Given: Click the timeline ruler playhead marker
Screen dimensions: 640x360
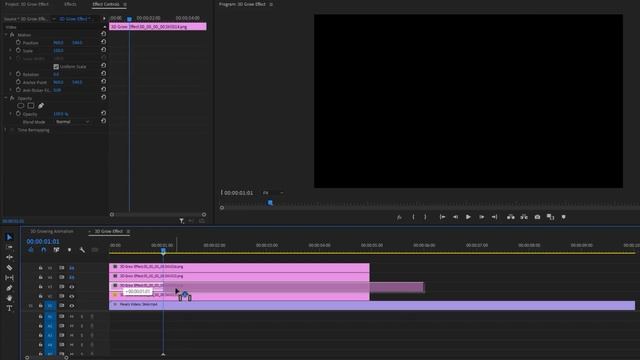Looking at the screenshot, I should tap(163, 251).
